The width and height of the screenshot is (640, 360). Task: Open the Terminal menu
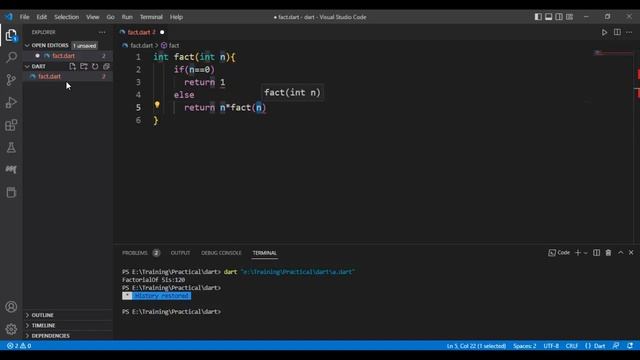tap(151, 17)
